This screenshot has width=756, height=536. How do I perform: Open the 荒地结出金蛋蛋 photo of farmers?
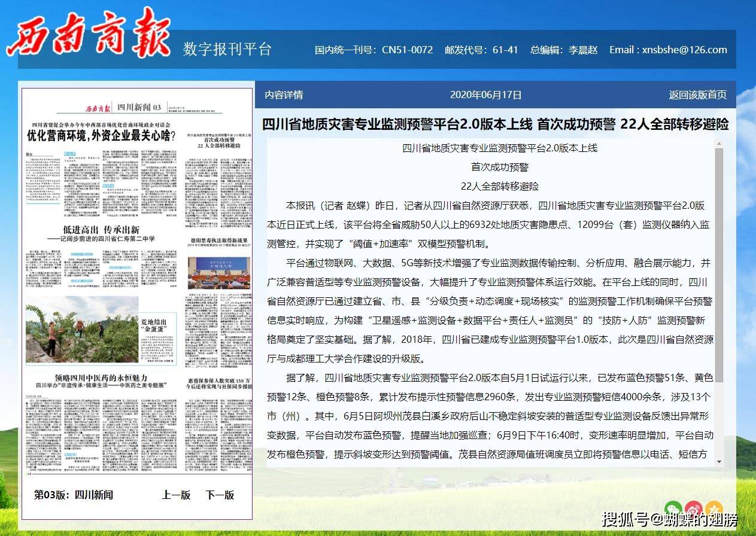click(x=82, y=330)
